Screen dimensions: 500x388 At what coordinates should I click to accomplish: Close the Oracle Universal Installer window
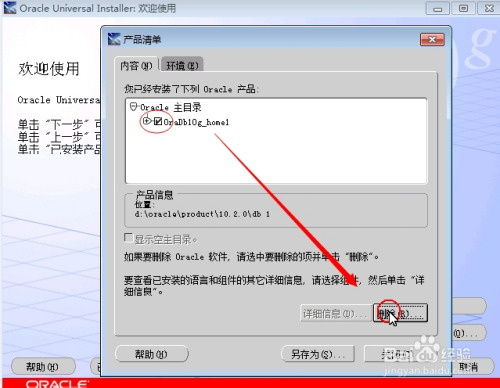point(489,8)
